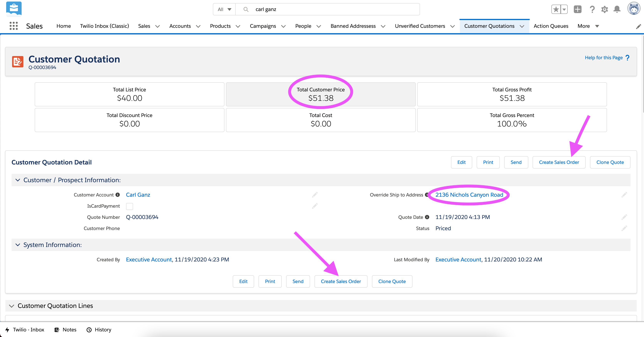Screen dimensions: 644x337
Task: Click the top Send button
Action: [x=516, y=162]
